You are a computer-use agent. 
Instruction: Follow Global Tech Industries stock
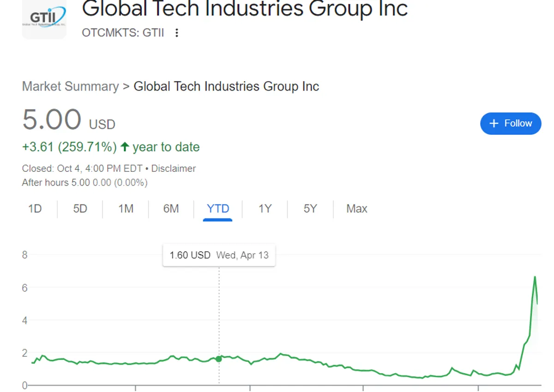coord(511,123)
